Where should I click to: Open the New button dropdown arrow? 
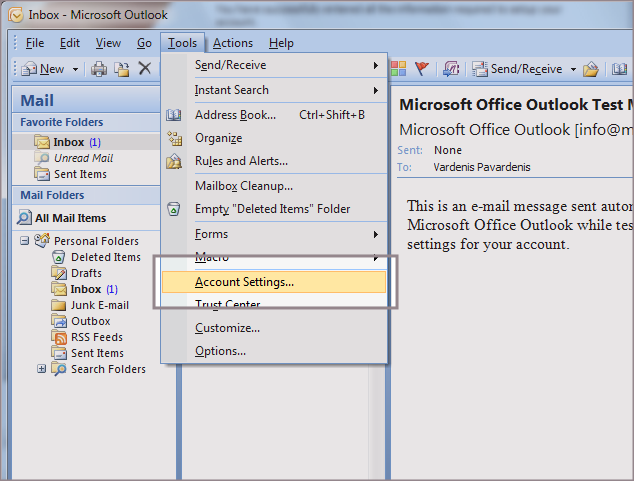coord(74,69)
